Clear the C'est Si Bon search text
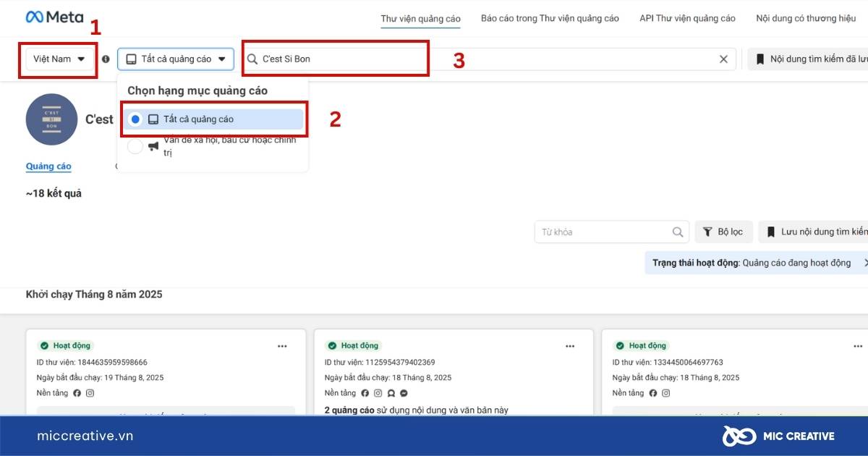This screenshot has width=868, height=456. [723, 59]
